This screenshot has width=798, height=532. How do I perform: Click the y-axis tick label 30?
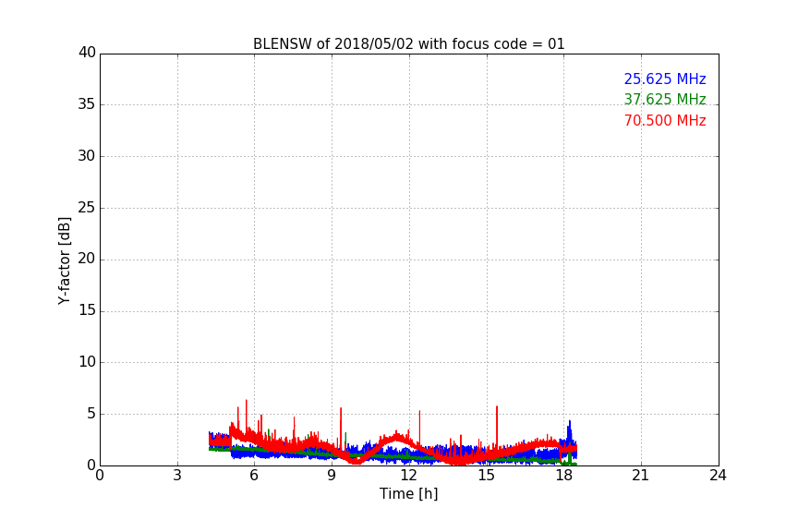pos(87,156)
